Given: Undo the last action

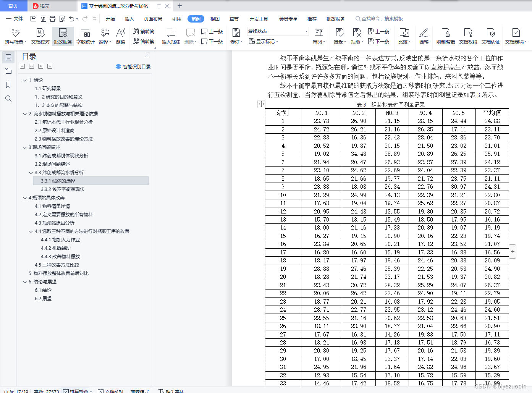Looking at the screenshot, I should click(x=71, y=19).
